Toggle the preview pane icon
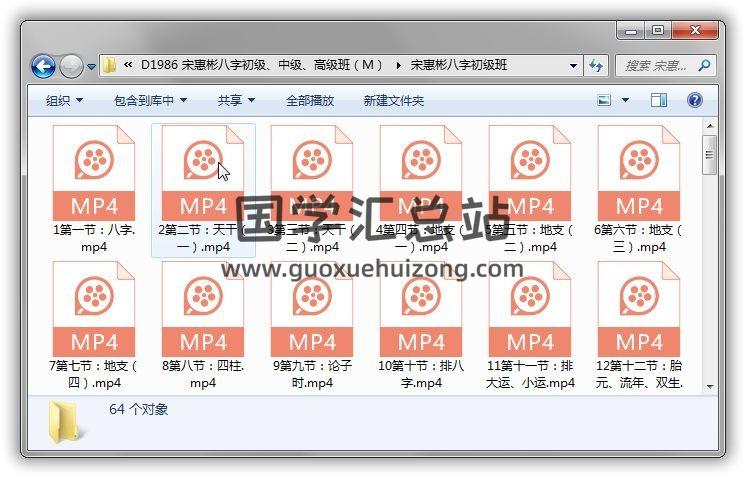This screenshot has width=746, height=478. (658, 100)
